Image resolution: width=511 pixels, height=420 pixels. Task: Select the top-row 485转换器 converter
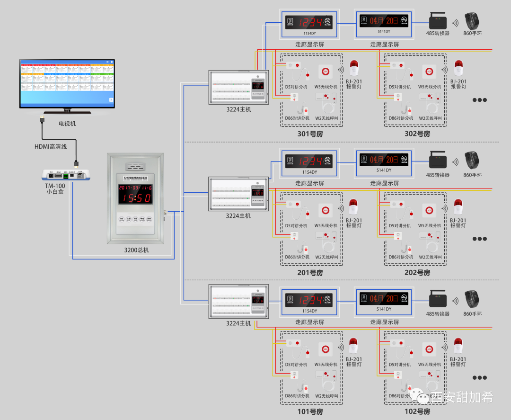[x=438, y=22]
